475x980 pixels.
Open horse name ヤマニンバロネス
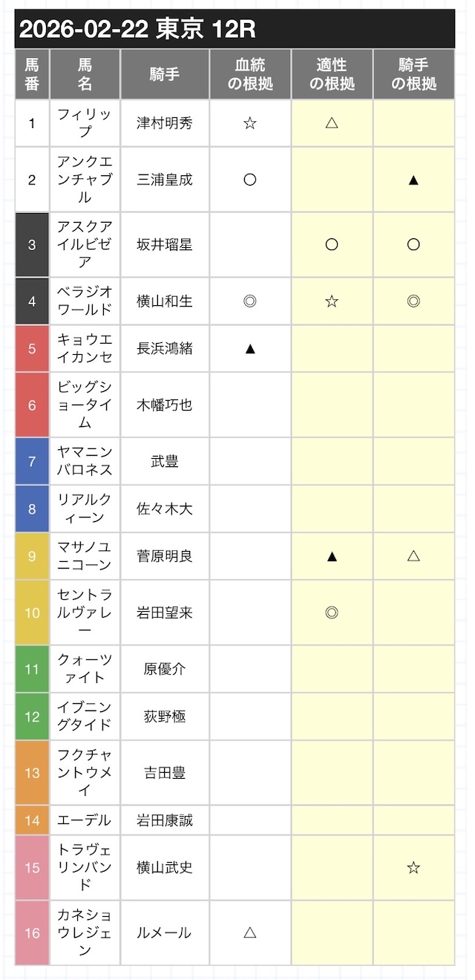[85, 461]
